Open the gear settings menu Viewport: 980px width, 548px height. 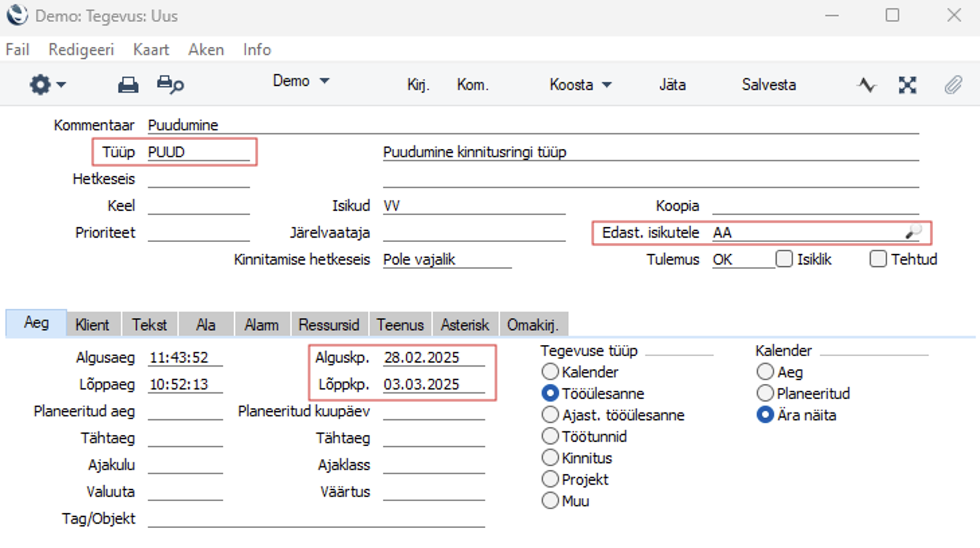coord(47,84)
